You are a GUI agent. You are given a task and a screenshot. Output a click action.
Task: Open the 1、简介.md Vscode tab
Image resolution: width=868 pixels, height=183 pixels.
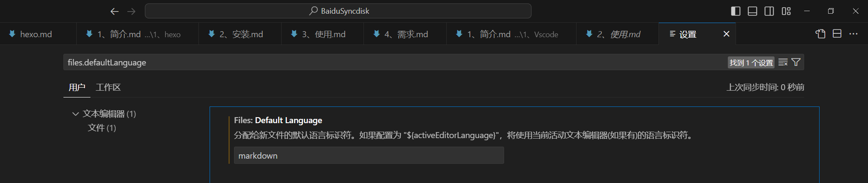tap(511, 34)
